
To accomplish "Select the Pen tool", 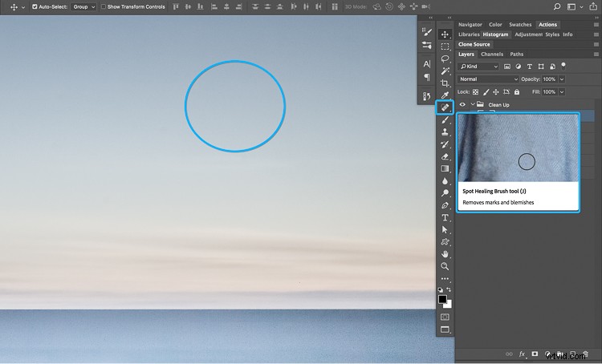I will (x=445, y=205).
